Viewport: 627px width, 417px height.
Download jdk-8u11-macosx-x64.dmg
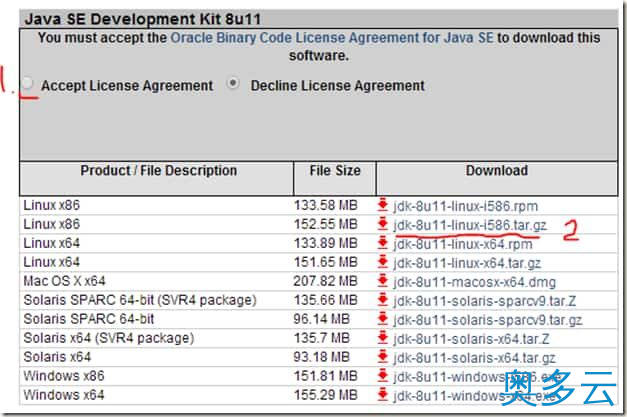pyautogui.click(x=475, y=282)
